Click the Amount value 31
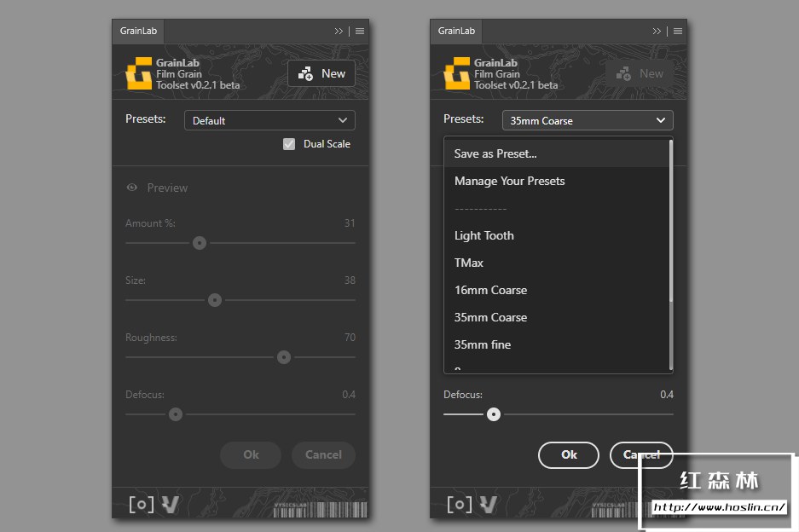 pos(350,223)
